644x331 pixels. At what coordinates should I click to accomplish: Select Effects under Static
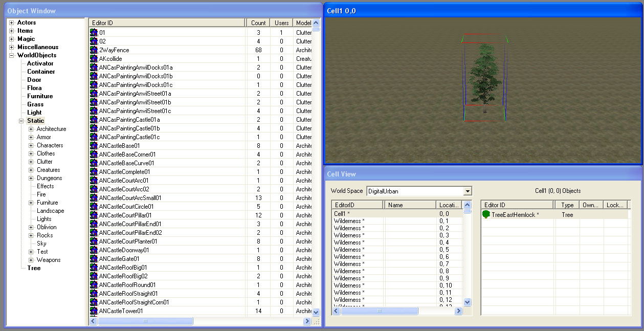(x=46, y=186)
